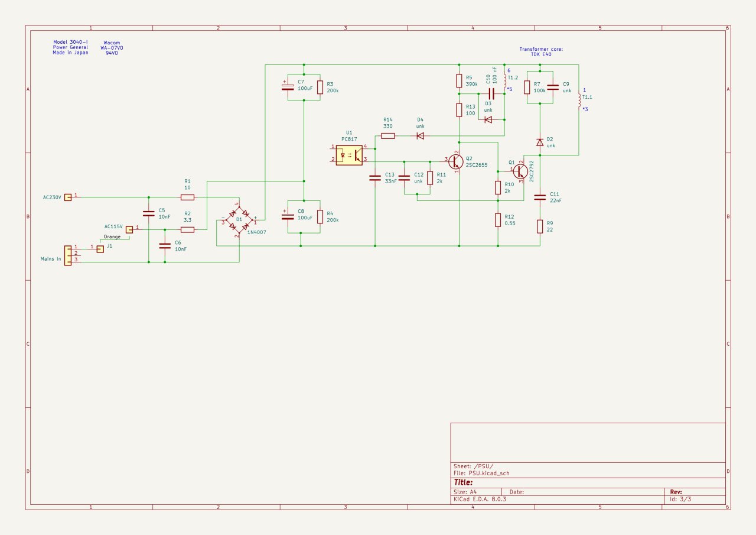Pick the Q1 2SC2792 transistor symbol
This screenshot has height=535, width=756.
tap(519, 171)
